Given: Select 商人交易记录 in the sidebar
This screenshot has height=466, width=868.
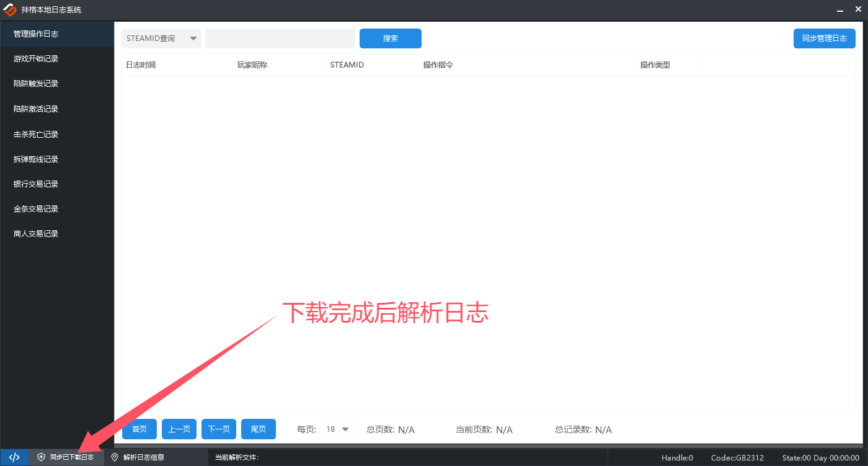Looking at the screenshot, I should pyautogui.click(x=36, y=234).
